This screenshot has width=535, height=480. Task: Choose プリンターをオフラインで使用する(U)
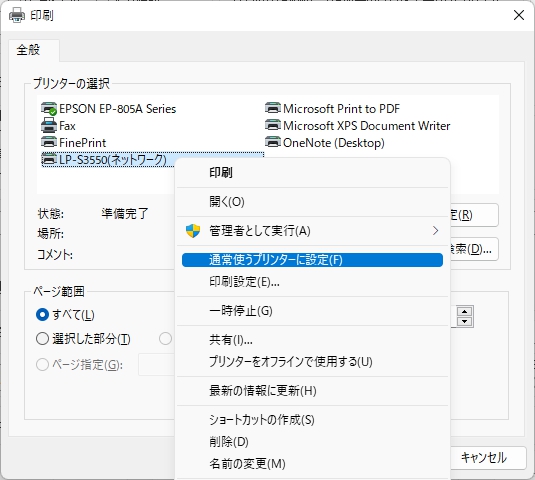click(x=312, y=362)
